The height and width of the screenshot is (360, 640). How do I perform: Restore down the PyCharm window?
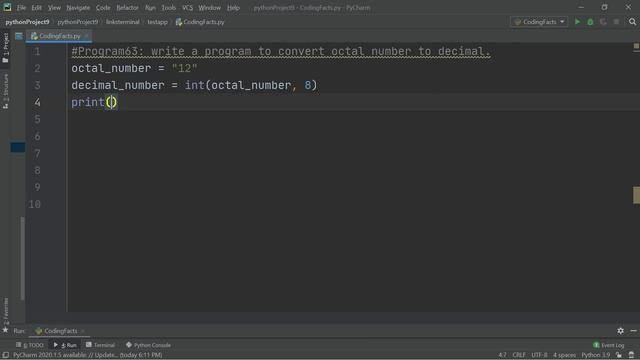pos(604,7)
